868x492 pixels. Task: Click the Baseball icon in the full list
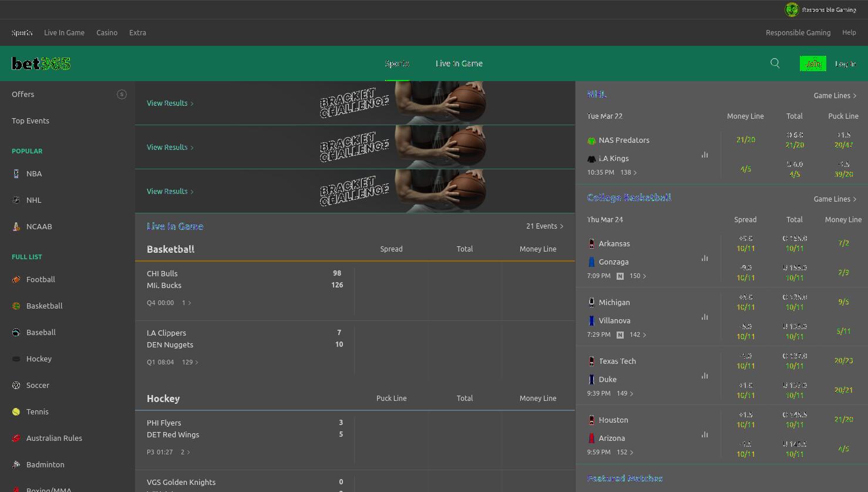tap(16, 332)
